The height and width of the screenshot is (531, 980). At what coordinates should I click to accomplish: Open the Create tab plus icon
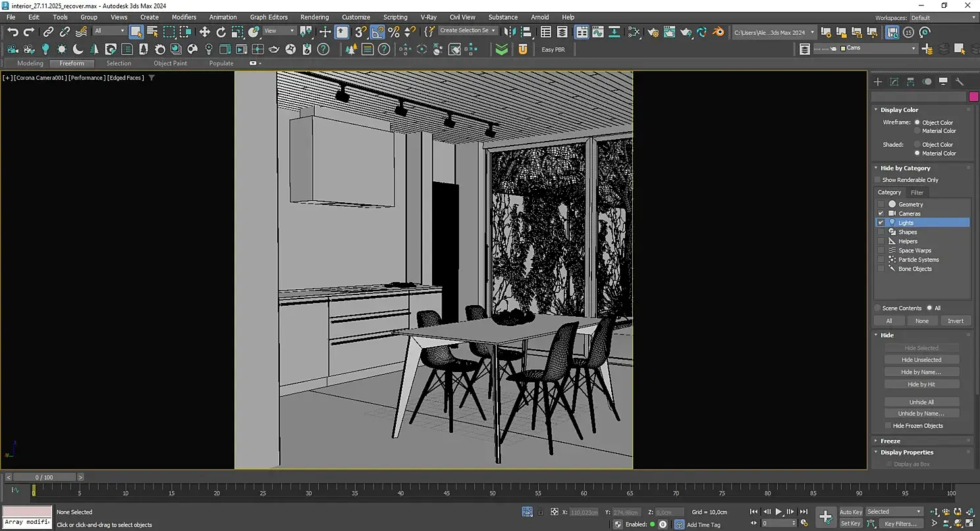[878, 82]
